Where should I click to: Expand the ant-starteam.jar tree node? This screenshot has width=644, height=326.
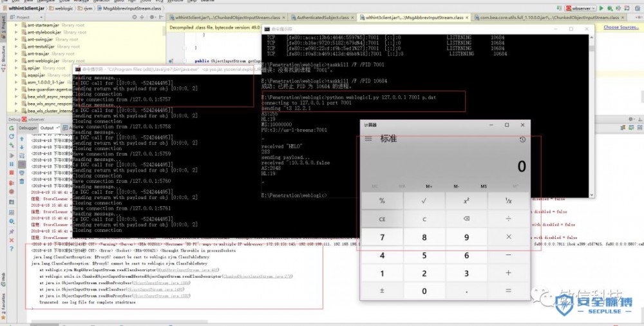point(16,25)
